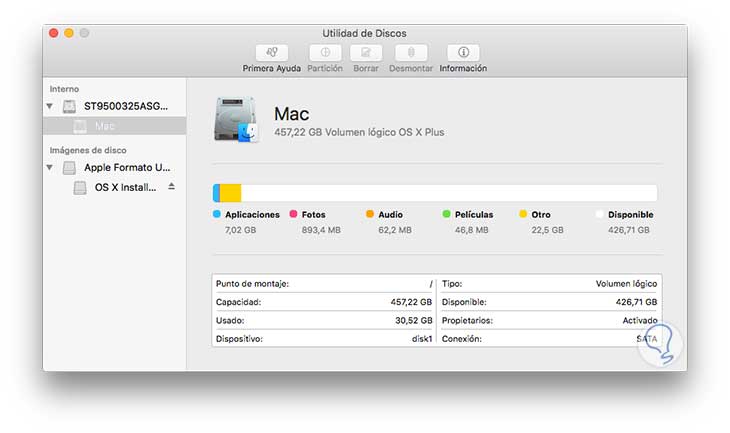
Task: Select the ST9500325ASG drive name
Action: click(126, 106)
